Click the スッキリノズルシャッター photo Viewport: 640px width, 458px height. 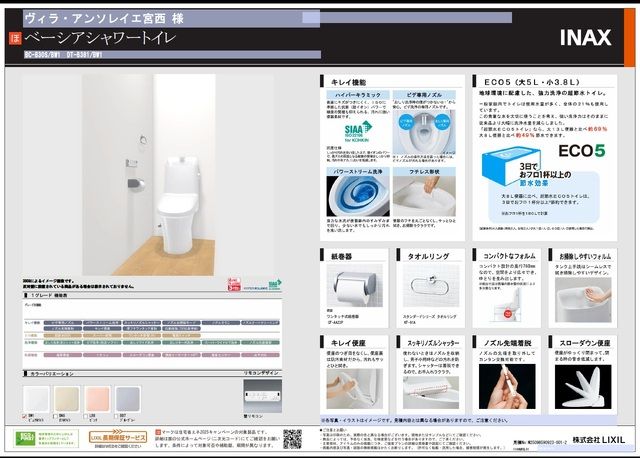click(x=431, y=392)
